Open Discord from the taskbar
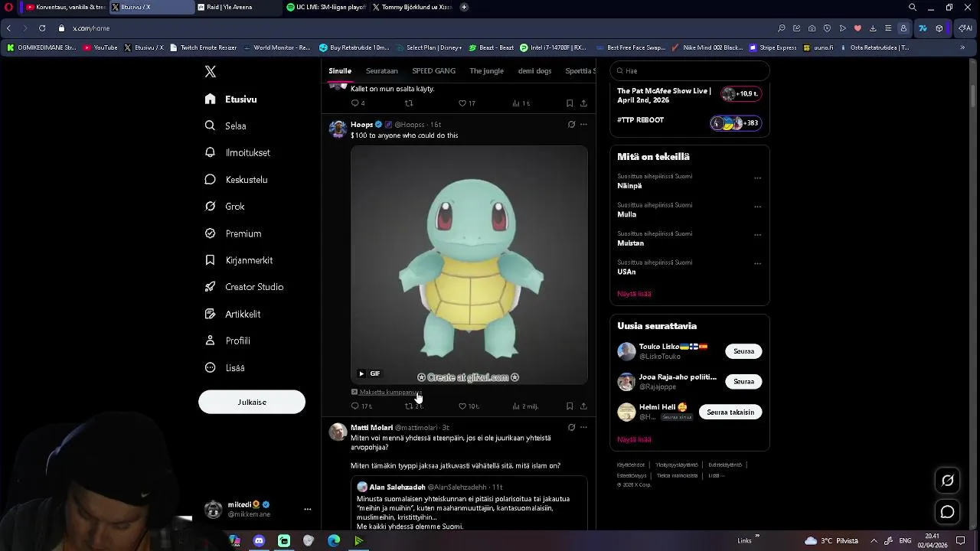The image size is (980, 551). pyautogui.click(x=259, y=541)
